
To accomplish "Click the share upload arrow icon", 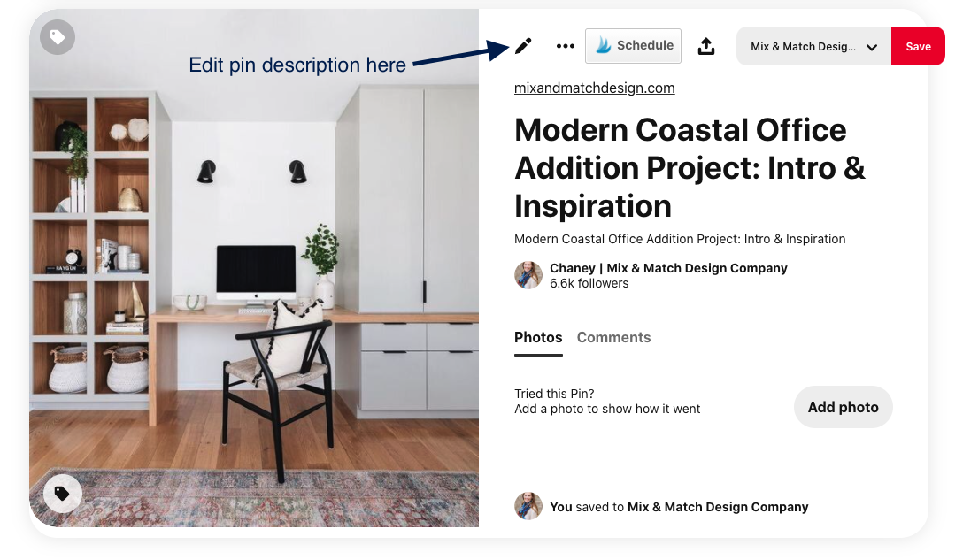I will point(706,46).
